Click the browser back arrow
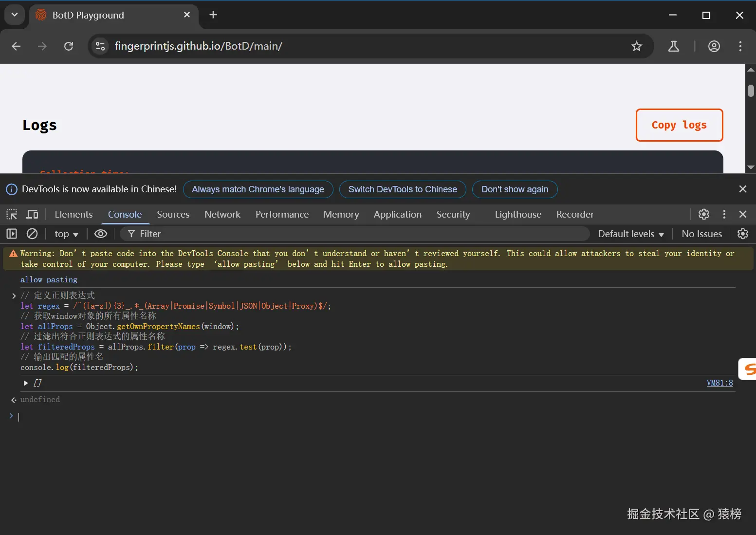The height and width of the screenshot is (535, 756). click(x=16, y=46)
